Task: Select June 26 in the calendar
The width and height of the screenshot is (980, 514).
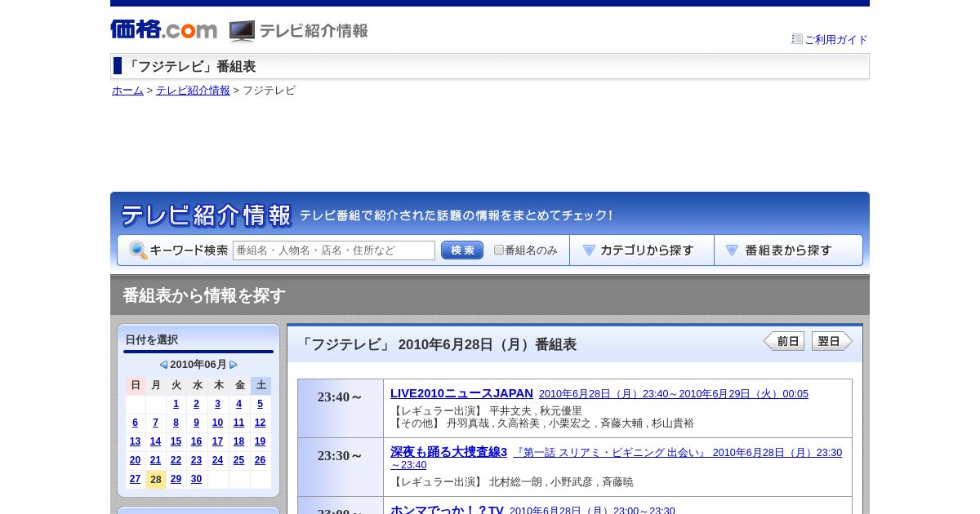Action: coord(260,460)
